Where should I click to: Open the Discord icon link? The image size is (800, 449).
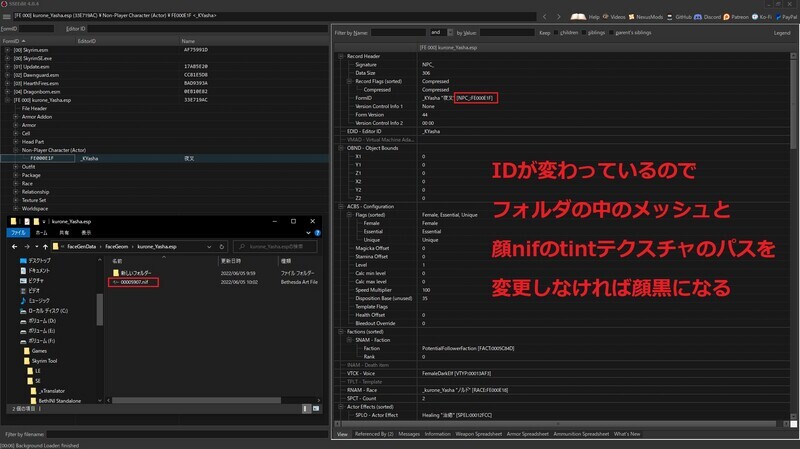click(697, 17)
